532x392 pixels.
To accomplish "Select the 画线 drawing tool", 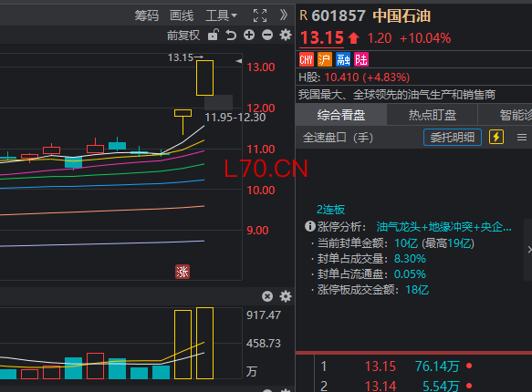I will (x=182, y=15).
